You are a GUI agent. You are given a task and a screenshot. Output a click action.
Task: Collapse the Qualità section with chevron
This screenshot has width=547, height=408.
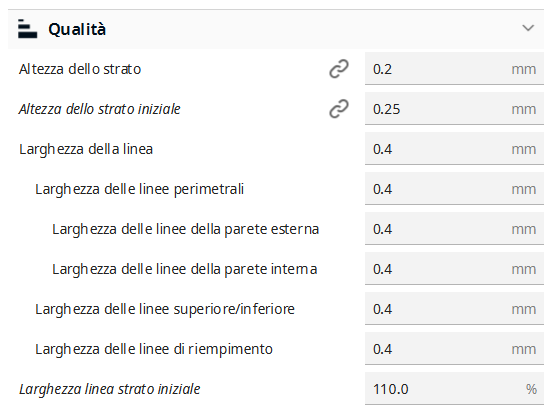528,28
